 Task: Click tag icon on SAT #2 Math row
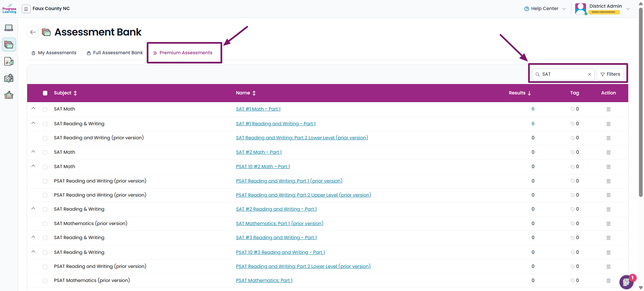(573, 152)
